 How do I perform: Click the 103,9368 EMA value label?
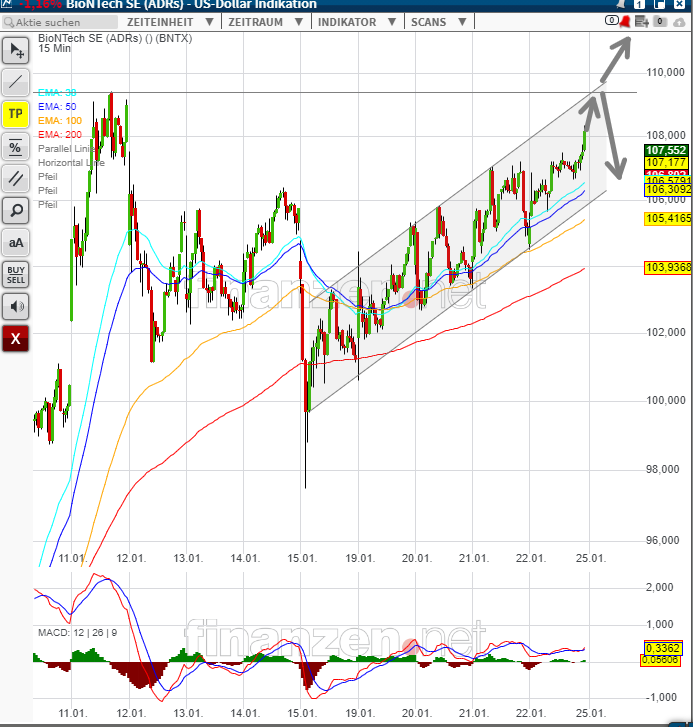[668, 268]
